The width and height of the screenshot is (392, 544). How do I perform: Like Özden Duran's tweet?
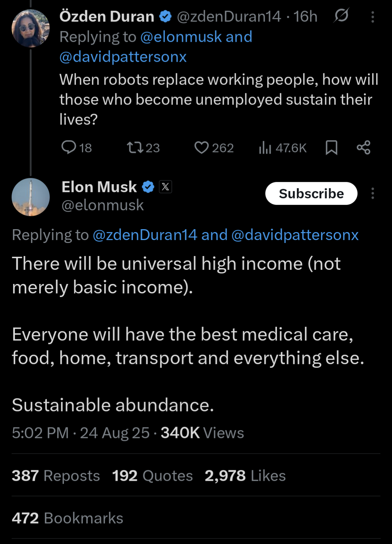point(202,147)
